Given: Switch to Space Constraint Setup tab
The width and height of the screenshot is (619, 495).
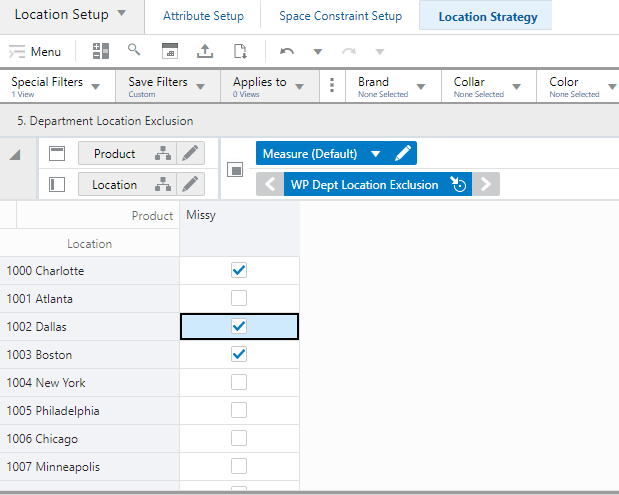Looking at the screenshot, I should tap(340, 16).
